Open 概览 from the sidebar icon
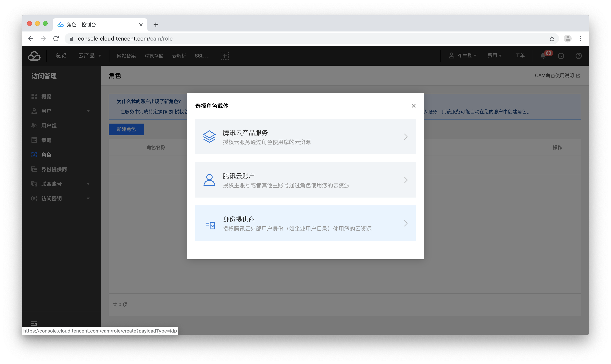 pyautogui.click(x=34, y=96)
